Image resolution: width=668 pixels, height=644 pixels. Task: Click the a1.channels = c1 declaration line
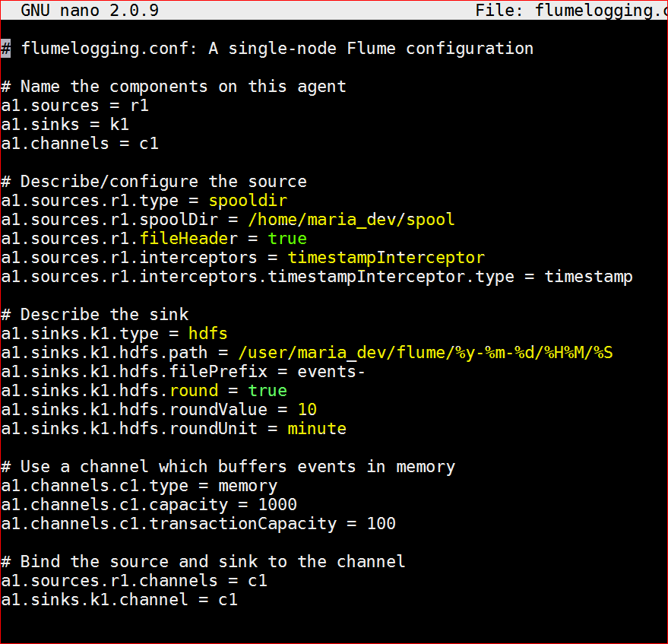click(80, 144)
